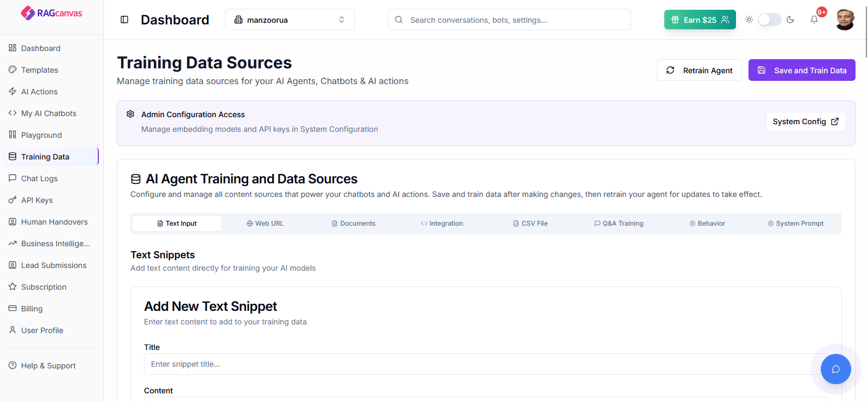Select the Q&A Training tab
The width and height of the screenshot is (868, 402).
click(x=619, y=224)
